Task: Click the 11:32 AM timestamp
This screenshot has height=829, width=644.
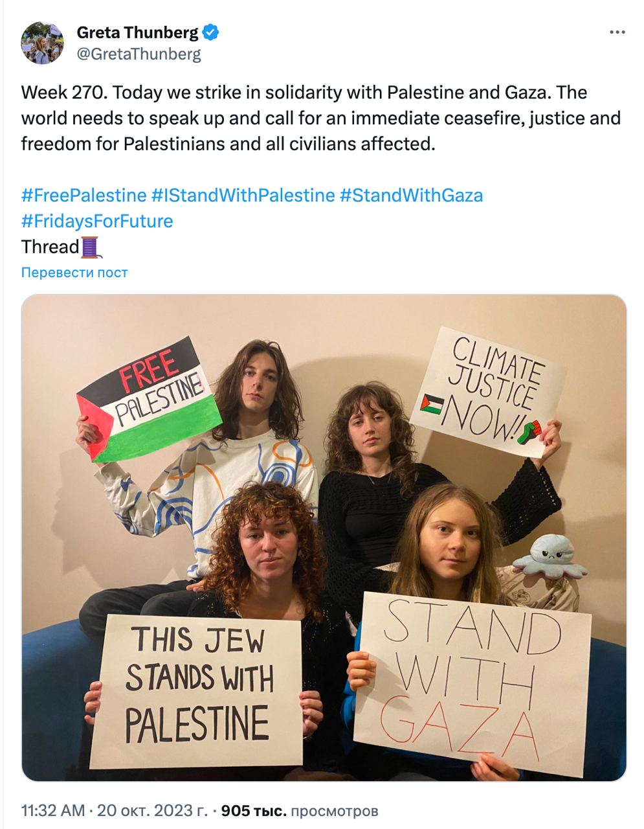Action: (53, 810)
